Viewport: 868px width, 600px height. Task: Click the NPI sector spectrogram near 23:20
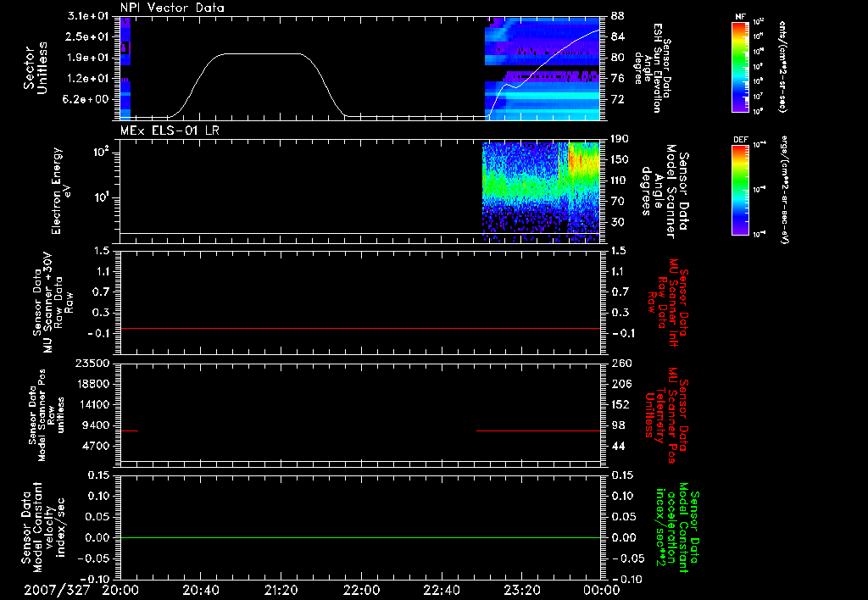coord(542,69)
